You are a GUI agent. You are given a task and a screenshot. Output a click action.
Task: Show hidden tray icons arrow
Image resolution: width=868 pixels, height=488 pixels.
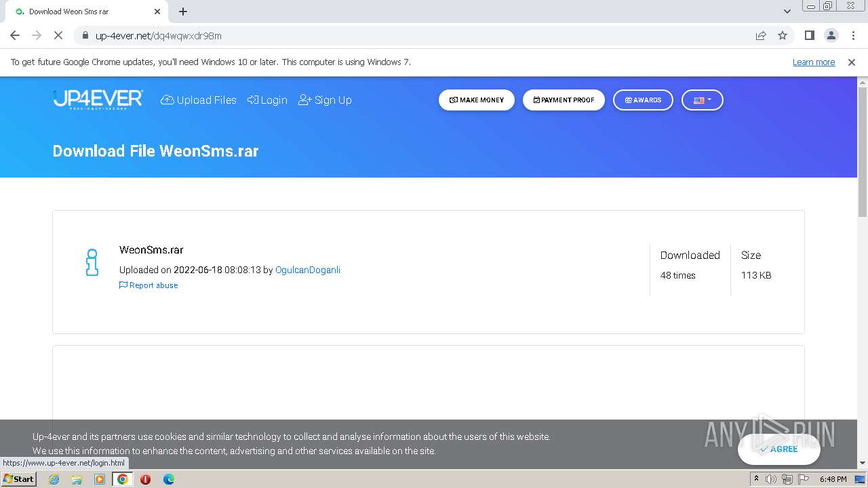756,479
